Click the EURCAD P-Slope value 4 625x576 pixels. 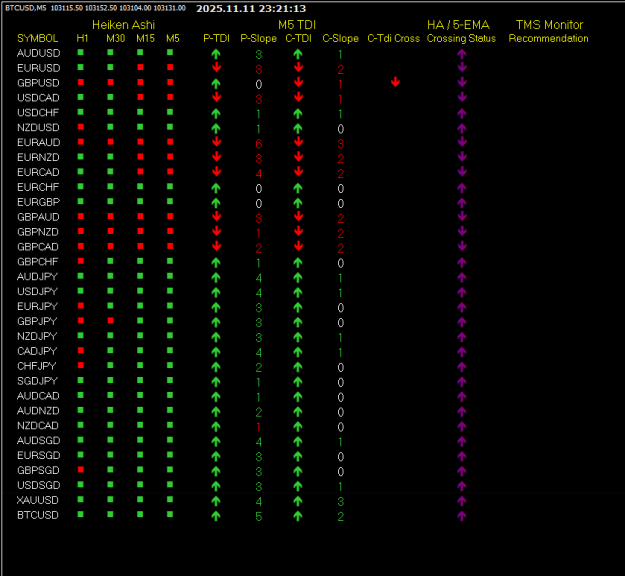click(x=259, y=174)
